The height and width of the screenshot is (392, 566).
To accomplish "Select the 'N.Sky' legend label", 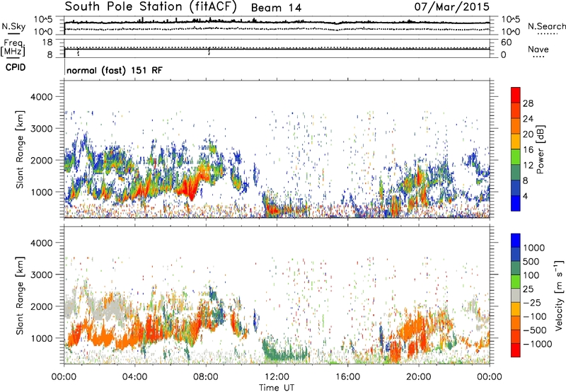I will (x=13, y=26).
